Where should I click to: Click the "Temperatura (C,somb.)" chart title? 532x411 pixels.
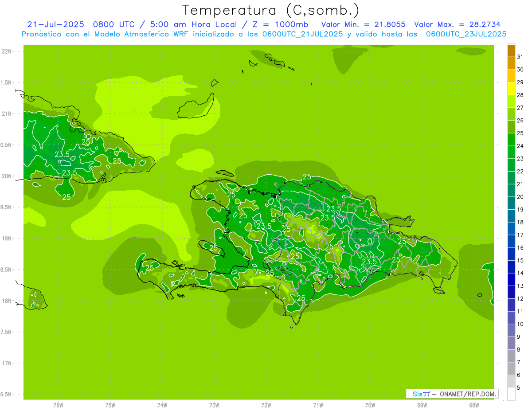270,11
